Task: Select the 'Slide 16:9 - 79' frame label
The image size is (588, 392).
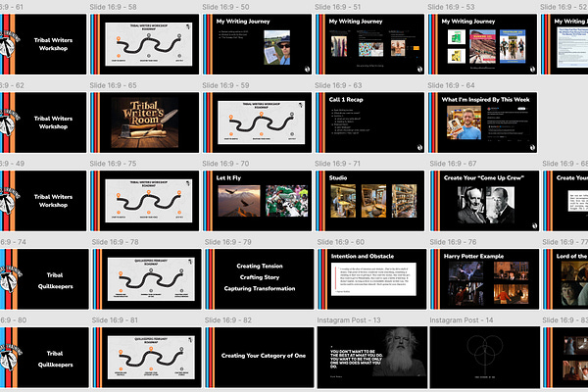Action: coord(228,242)
